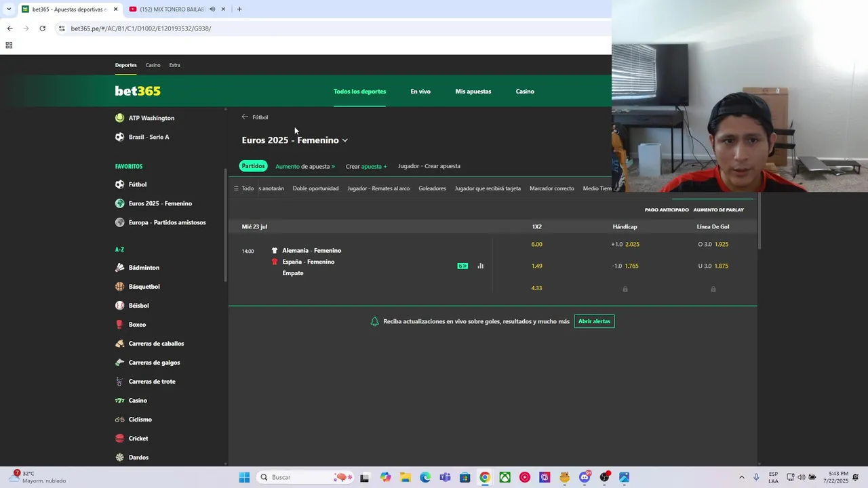
Task: Select the Doble oportunidad market
Action: coord(315,188)
